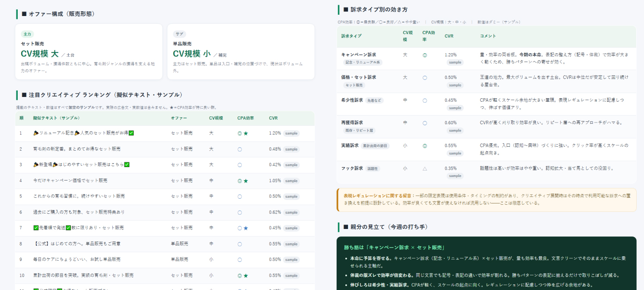Screen dimensions: 644x290
Task: Click the 訴求タイプ column header
Action: point(351,36)
